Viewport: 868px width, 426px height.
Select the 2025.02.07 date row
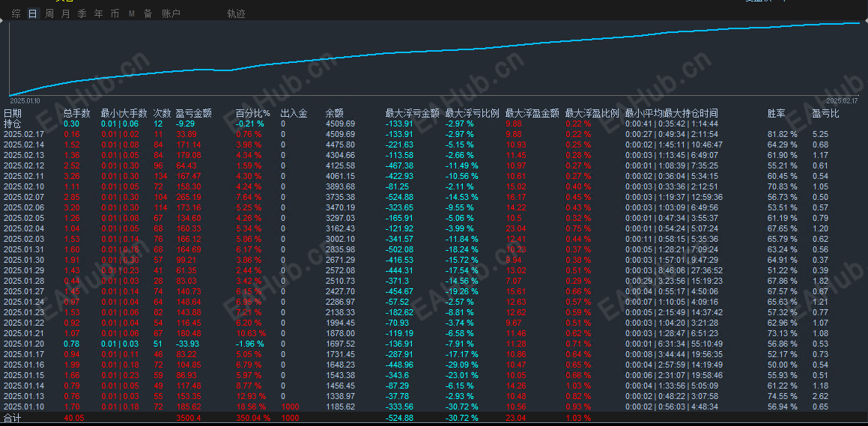434,197
